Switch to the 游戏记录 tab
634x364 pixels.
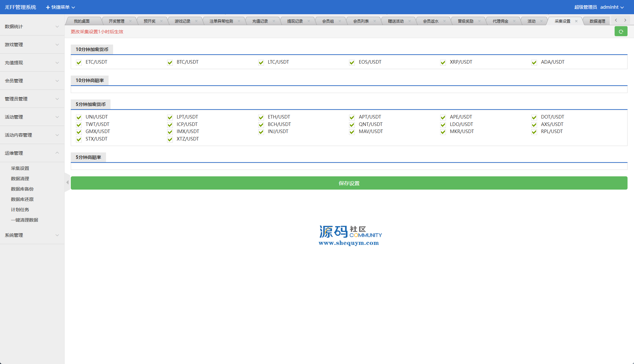pyautogui.click(x=183, y=21)
